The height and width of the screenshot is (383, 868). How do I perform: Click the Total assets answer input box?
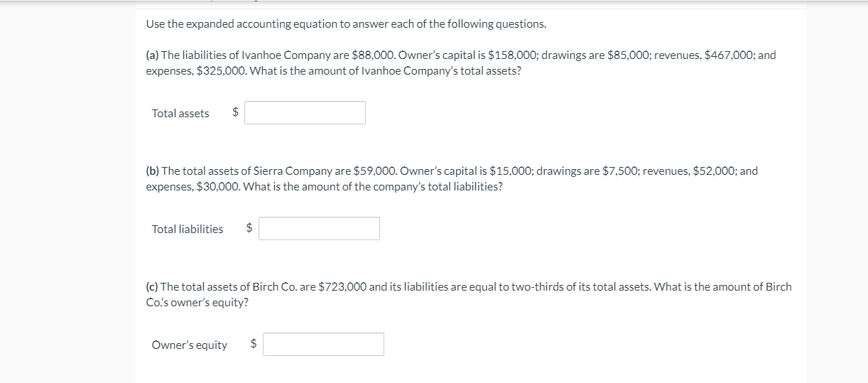(305, 112)
